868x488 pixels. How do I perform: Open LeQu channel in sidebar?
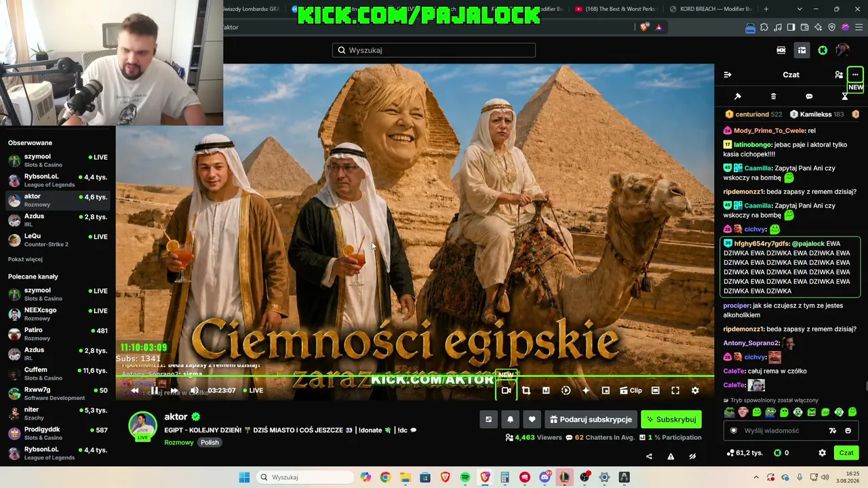click(58, 240)
